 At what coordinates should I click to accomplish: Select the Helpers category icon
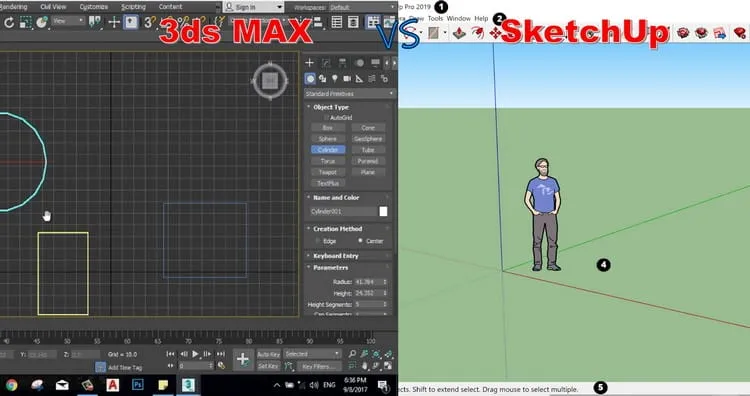click(x=359, y=78)
